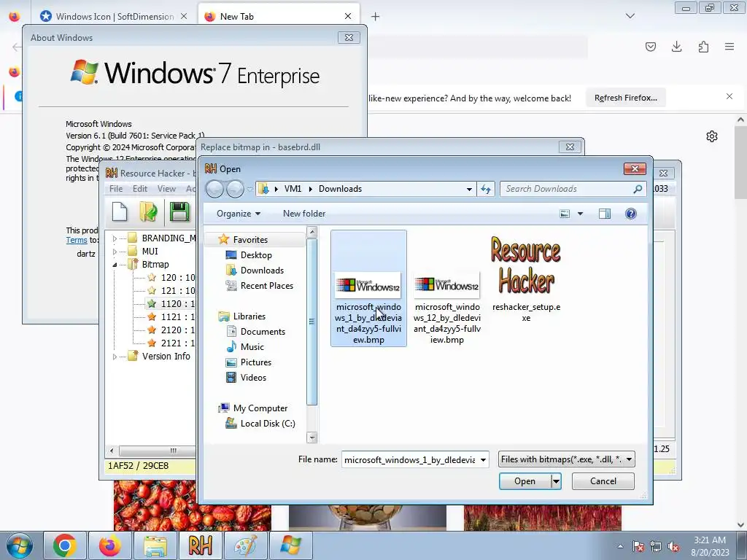Open the Firefox list all tabs chevron

point(630,16)
